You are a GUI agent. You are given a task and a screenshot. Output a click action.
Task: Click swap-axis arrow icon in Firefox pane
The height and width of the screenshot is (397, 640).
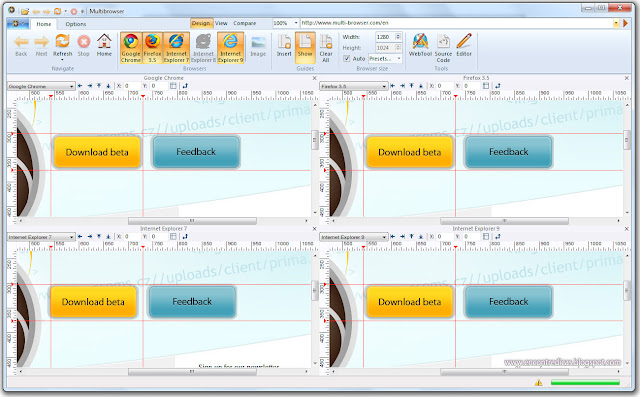pyautogui.click(x=498, y=86)
